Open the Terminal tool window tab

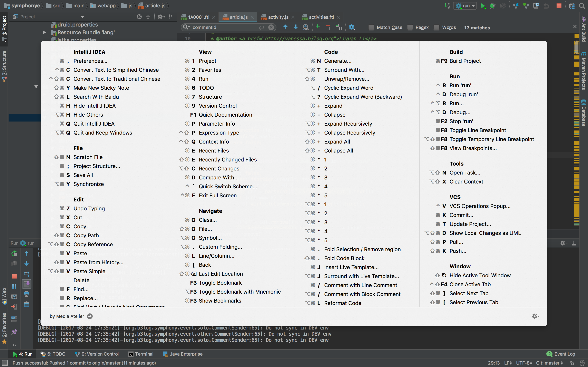[x=141, y=354]
